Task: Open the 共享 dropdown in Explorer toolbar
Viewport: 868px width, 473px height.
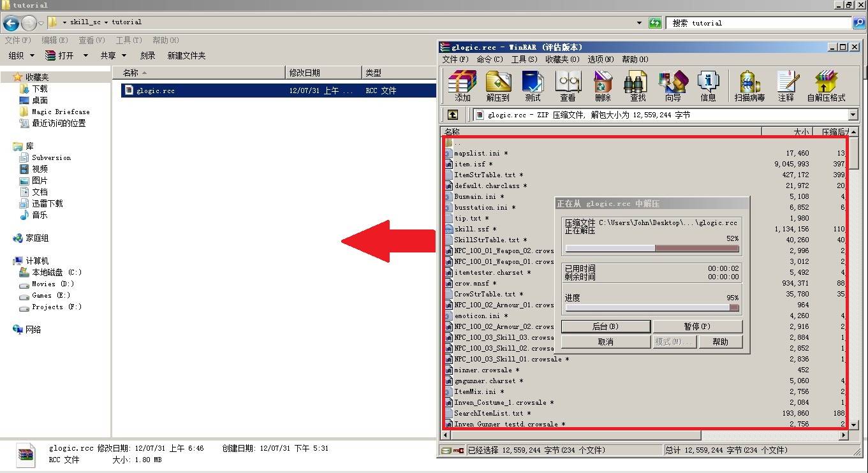Action: 113,55
